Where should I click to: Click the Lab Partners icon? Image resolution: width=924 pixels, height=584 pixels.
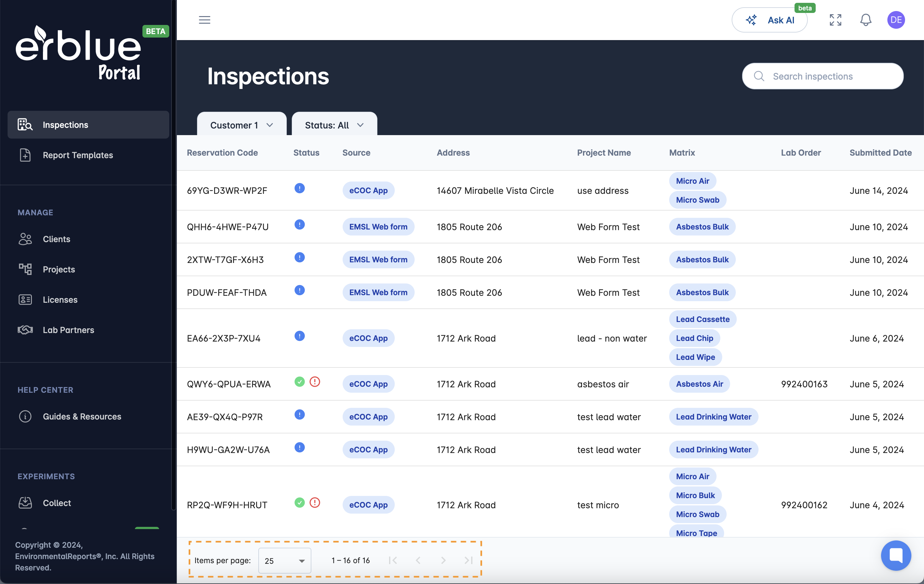(25, 330)
